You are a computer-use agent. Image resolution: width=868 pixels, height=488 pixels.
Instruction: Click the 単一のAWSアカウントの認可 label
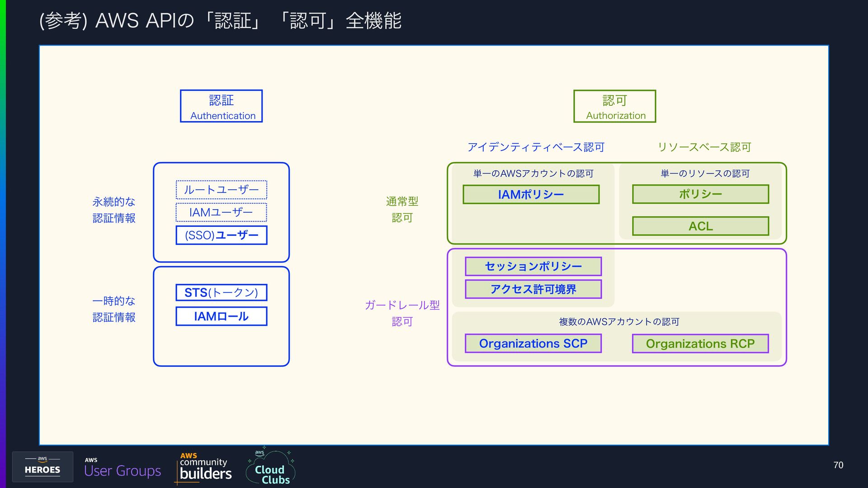[x=533, y=174]
